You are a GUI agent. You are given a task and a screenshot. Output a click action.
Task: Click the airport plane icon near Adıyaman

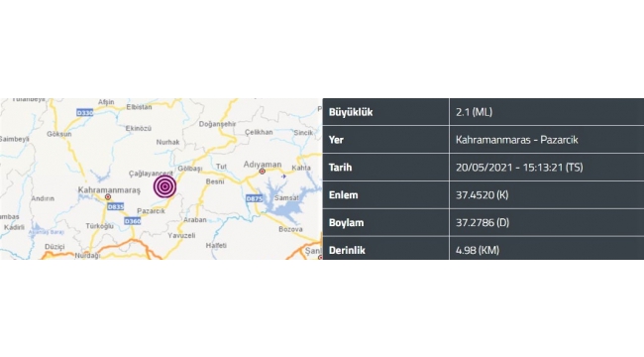click(x=283, y=177)
